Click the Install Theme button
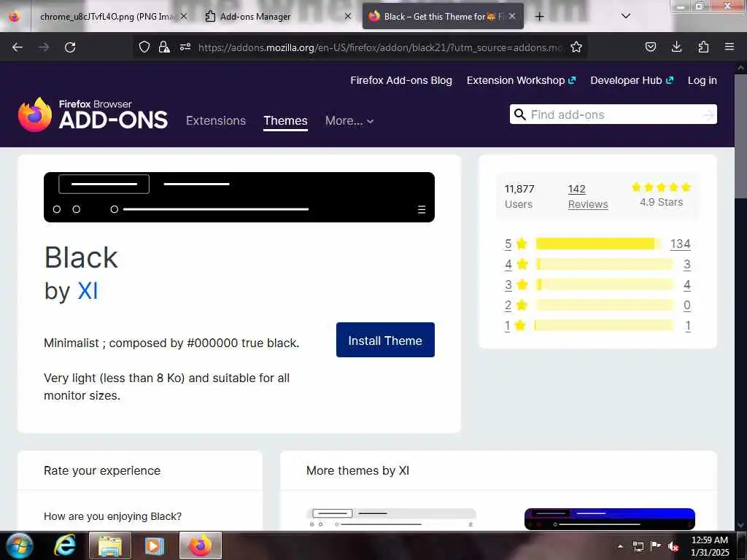 point(385,340)
